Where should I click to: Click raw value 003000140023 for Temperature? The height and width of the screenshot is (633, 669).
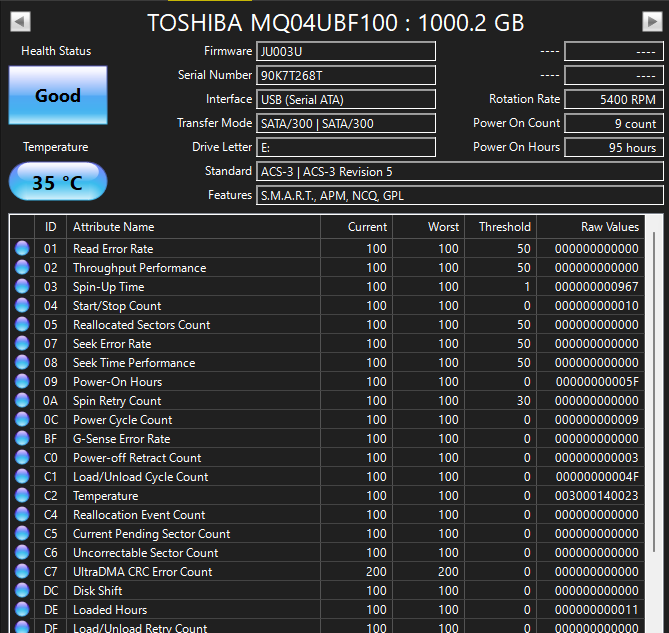(x=596, y=496)
